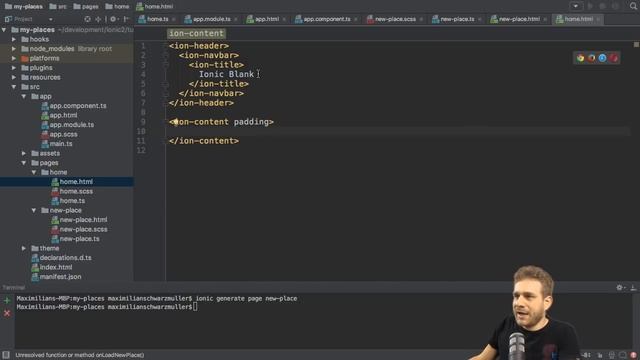Image resolution: width=640 pixels, height=360 pixels.
Task: Add a new terminal session with plus
Action: point(7,301)
